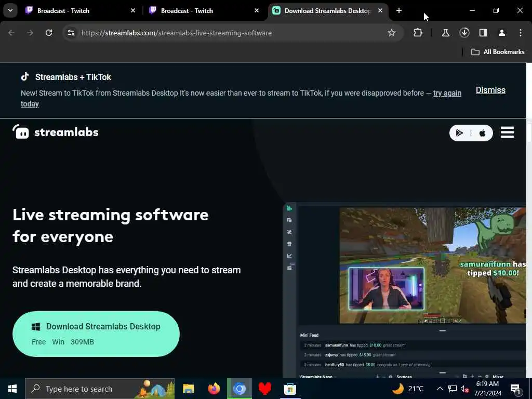Click the muted volume tray icon
The width and height of the screenshot is (532, 399).
[x=464, y=389]
